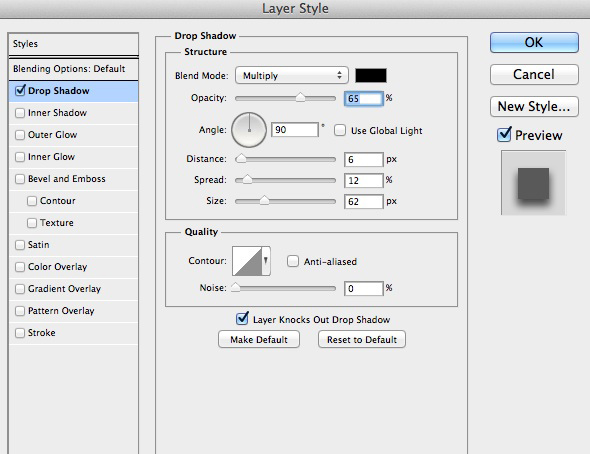Click New Style... button

point(534,106)
